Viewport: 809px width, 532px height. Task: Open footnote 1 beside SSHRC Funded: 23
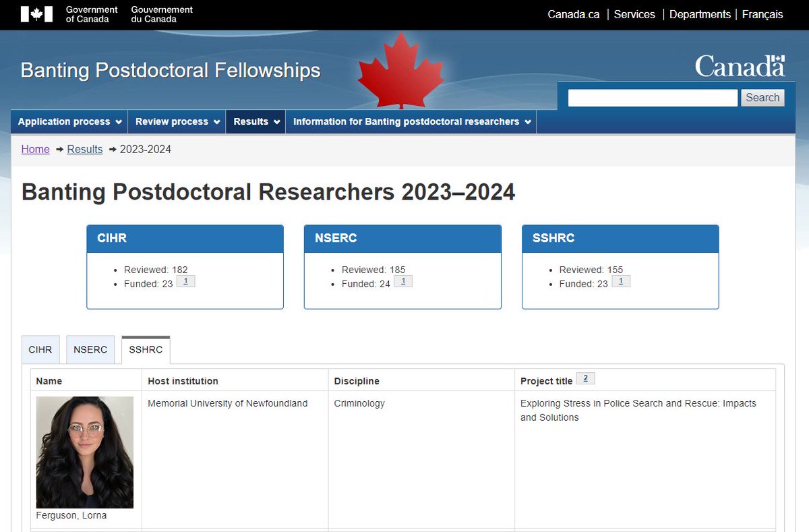coord(621,281)
